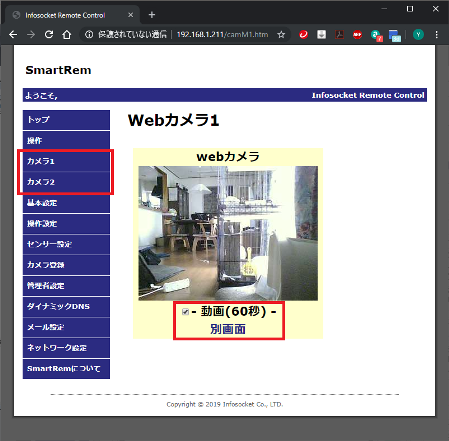This screenshot has width=449, height=441.
Task: Click the site info icon in address bar
Action: (x=89, y=34)
